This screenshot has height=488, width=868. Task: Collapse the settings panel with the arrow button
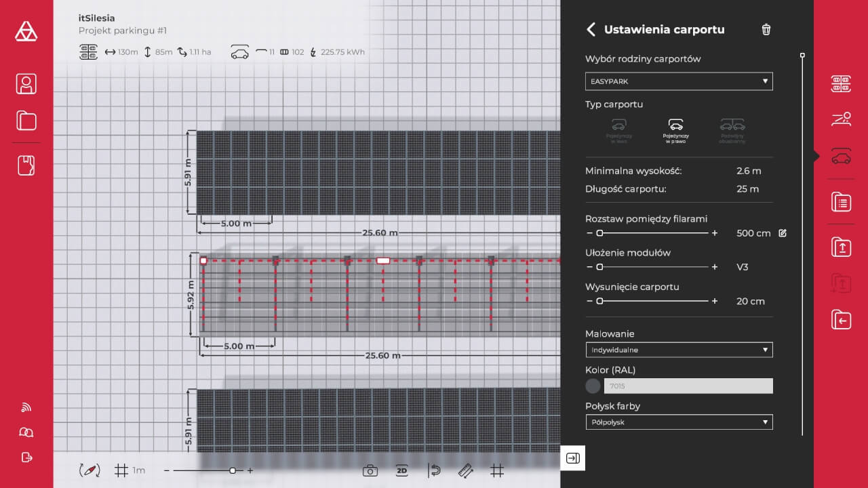click(x=573, y=458)
